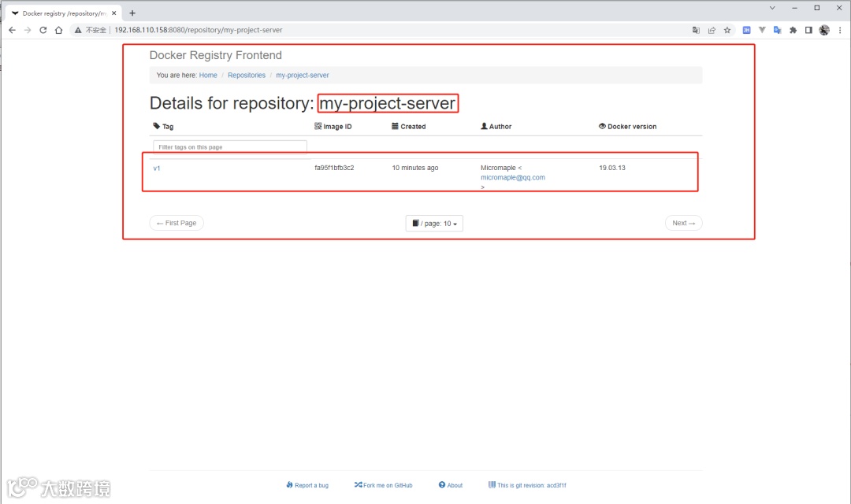Click the Docker version column header
851x504 pixels.
click(627, 127)
